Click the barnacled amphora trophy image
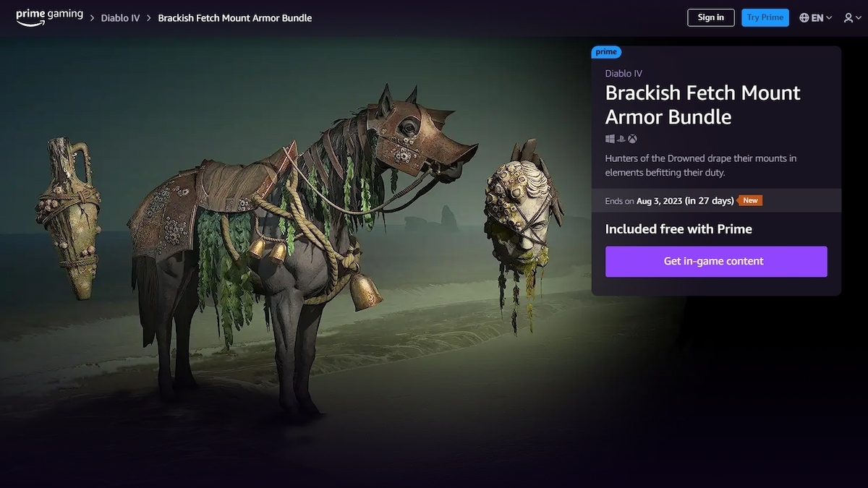868x488 pixels. coord(69,218)
